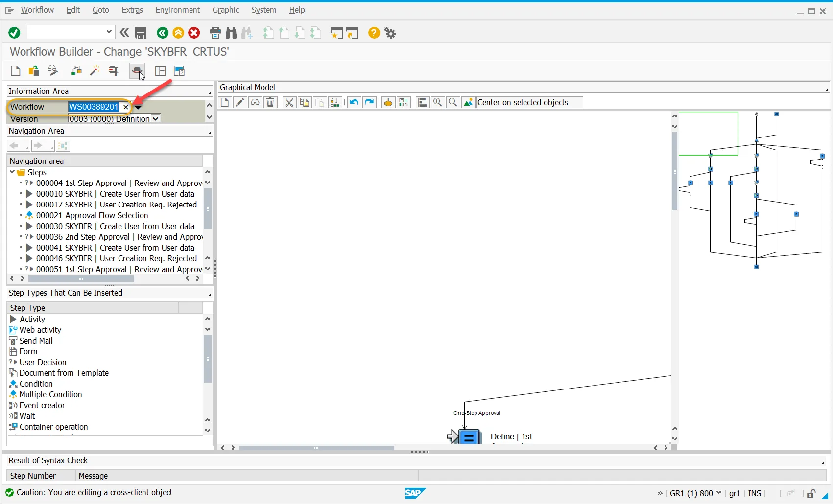Screen dimensions: 833x504
Task: Select the Container operation step type
Action: click(53, 427)
